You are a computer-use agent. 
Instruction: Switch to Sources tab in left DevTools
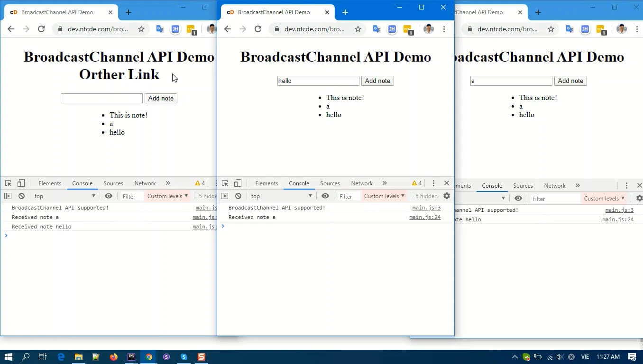click(x=113, y=183)
